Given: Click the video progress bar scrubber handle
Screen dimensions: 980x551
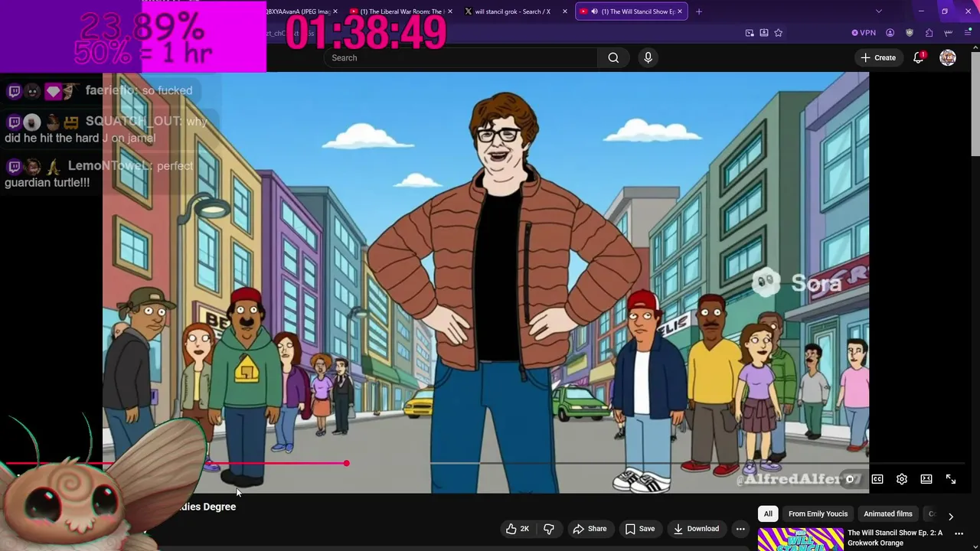Looking at the screenshot, I should [x=347, y=463].
